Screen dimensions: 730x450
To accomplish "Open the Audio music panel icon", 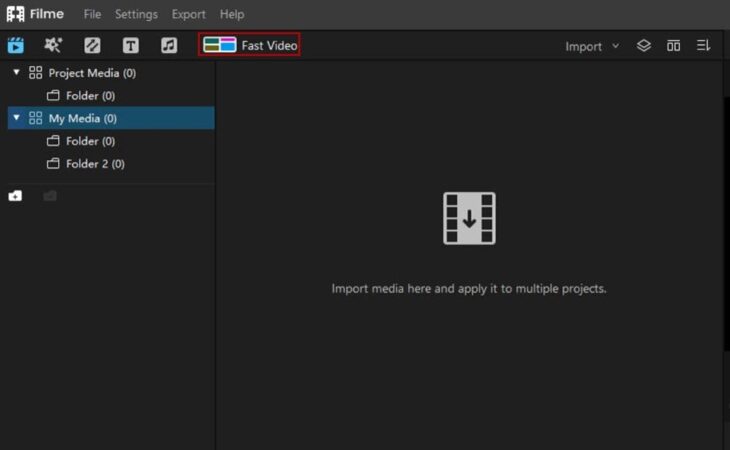I will pyautogui.click(x=169, y=45).
